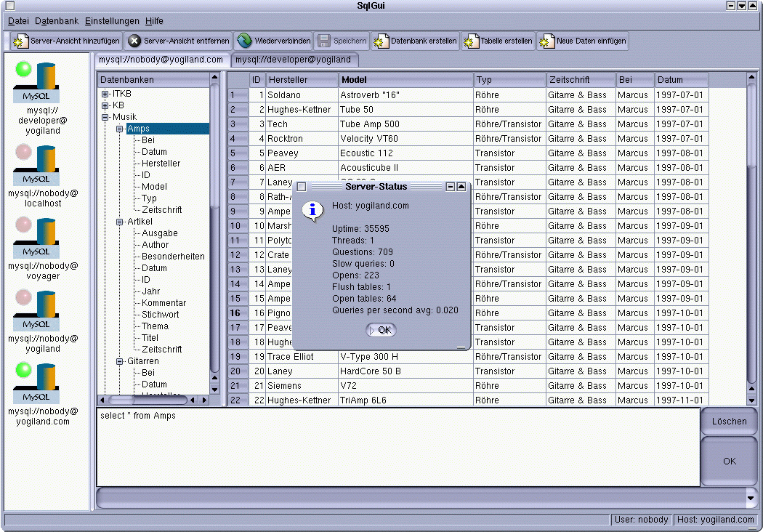This screenshot has width=763, height=532.
Task: Click the Bei column header
Action: pos(635,80)
